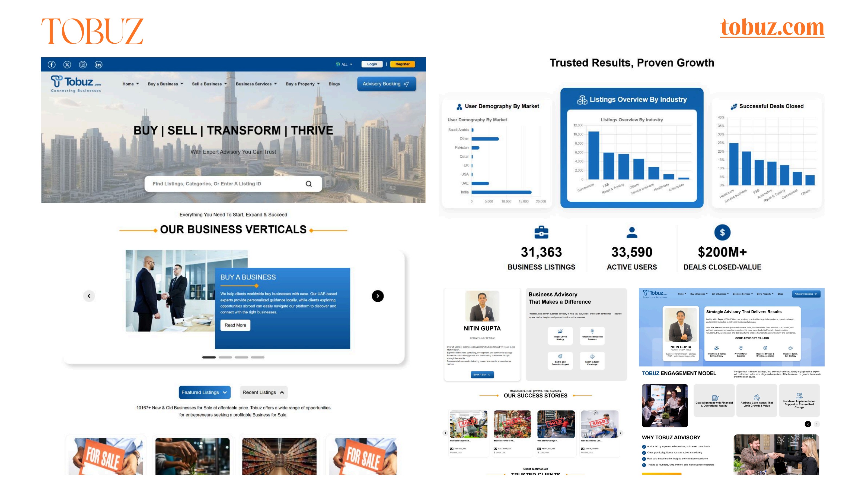
Task: Open the X (Twitter) social icon
Action: (x=67, y=65)
